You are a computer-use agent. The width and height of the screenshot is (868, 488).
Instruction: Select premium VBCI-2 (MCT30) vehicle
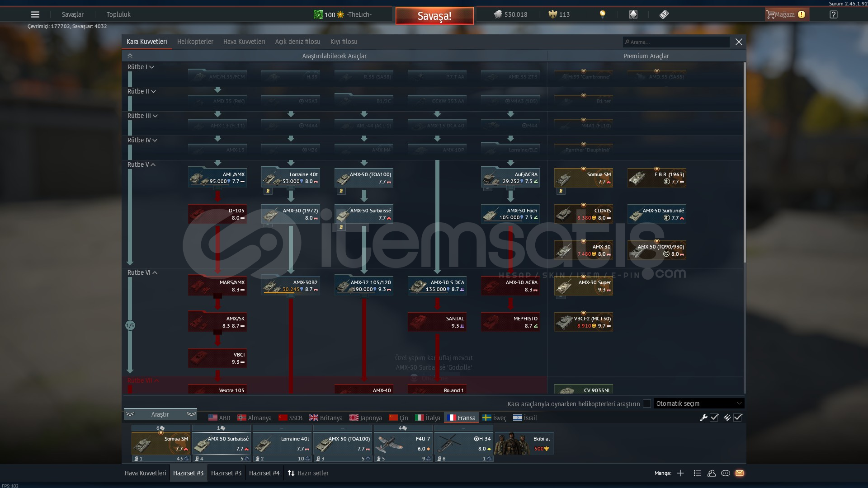(x=584, y=322)
